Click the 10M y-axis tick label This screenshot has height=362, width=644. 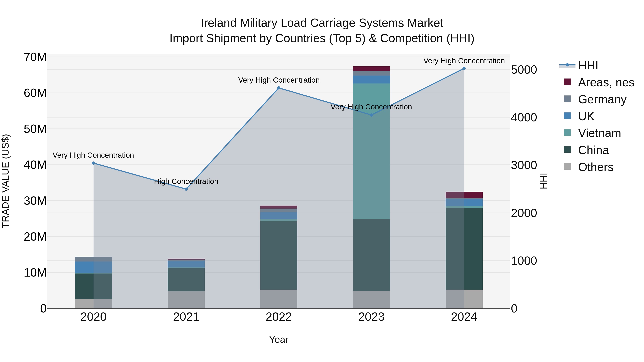coord(35,273)
